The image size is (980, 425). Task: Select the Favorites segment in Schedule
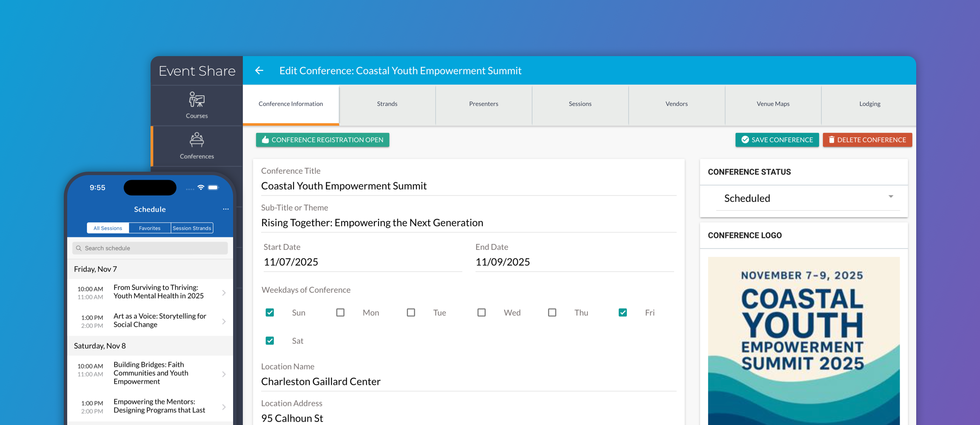(150, 228)
